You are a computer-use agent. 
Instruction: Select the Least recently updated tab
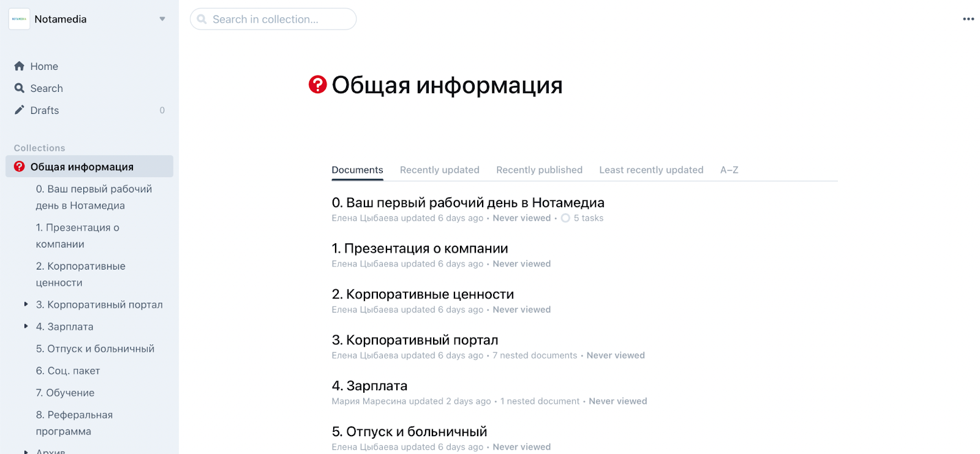[x=651, y=170]
